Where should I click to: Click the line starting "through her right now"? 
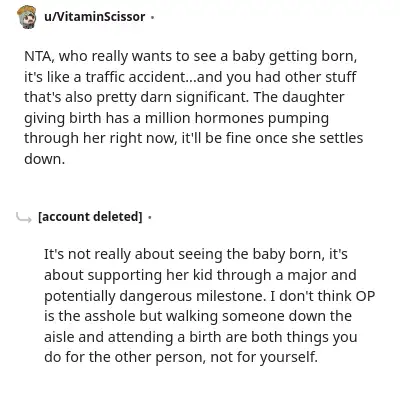point(193,138)
